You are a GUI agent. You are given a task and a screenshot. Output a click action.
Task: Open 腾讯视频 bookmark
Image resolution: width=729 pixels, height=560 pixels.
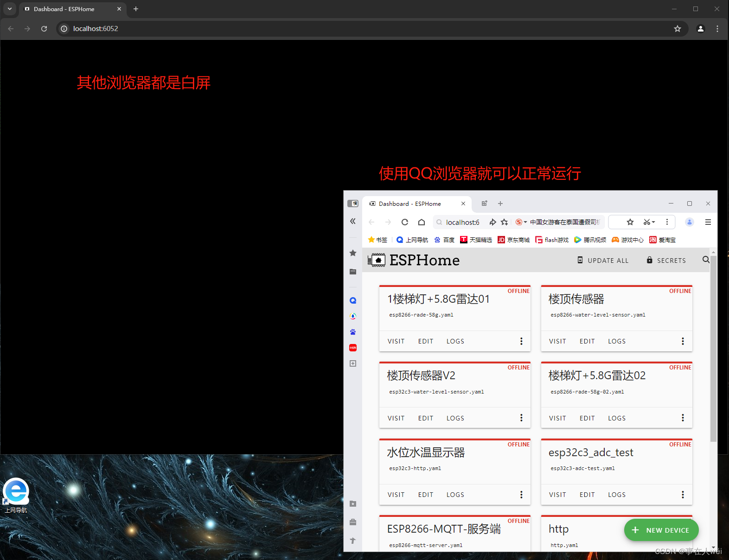(x=590, y=240)
